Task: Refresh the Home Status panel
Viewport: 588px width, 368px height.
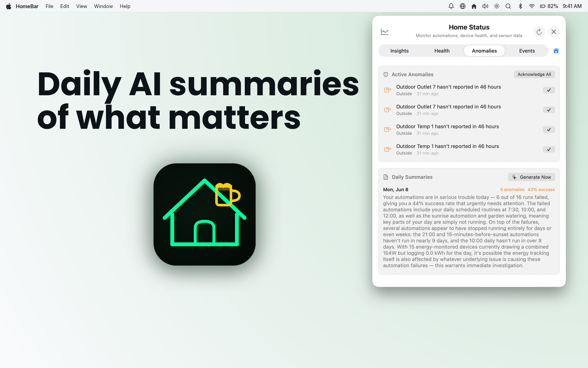Action: pyautogui.click(x=539, y=32)
